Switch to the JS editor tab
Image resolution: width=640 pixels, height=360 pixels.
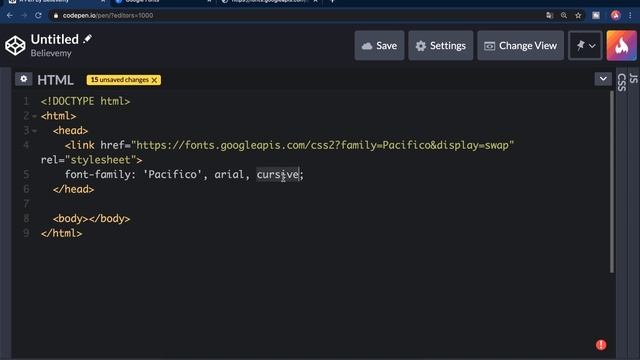point(633,78)
